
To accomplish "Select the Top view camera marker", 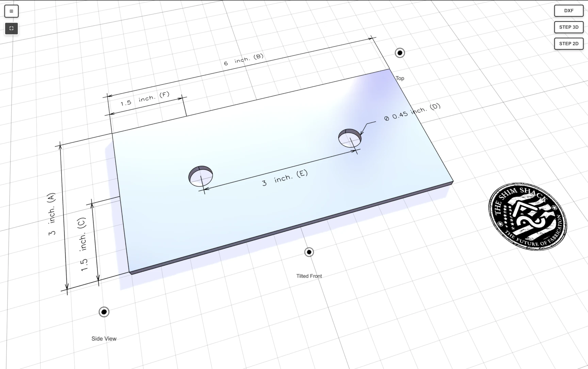I will 399,53.
